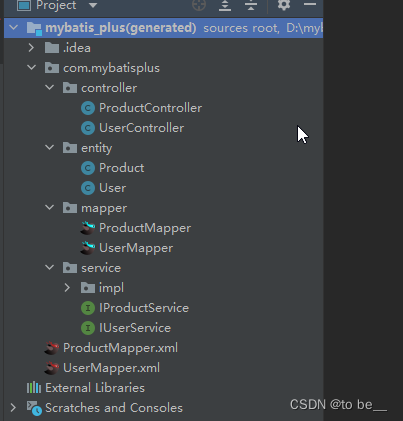
Task: Click the service package folder icon
Action: tap(70, 268)
